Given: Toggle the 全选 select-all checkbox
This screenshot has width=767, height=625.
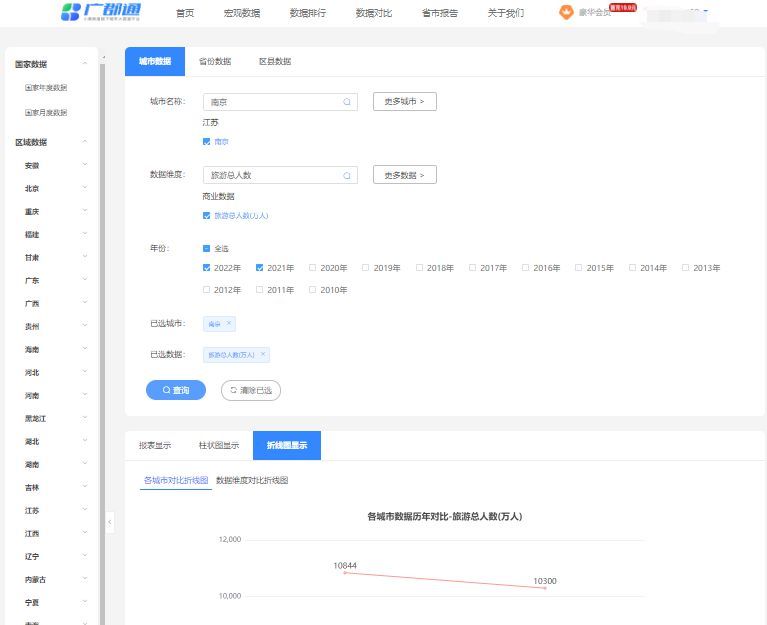Looking at the screenshot, I should (x=207, y=248).
